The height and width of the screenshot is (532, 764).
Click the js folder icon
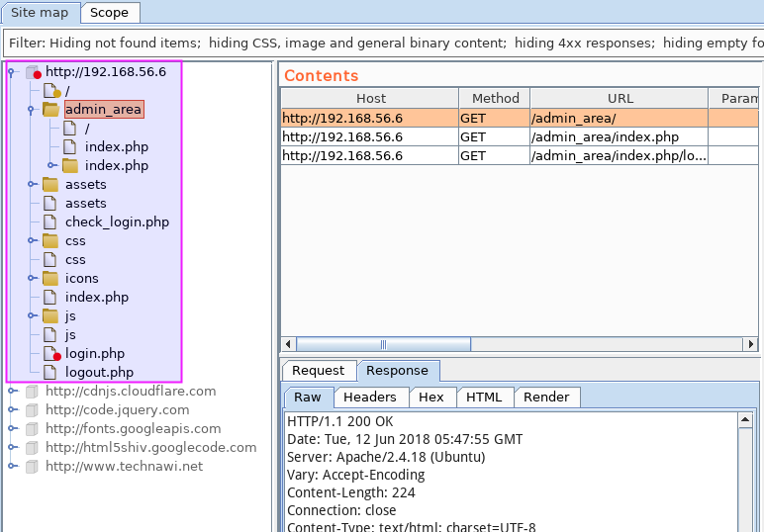pyautogui.click(x=50, y=316)
